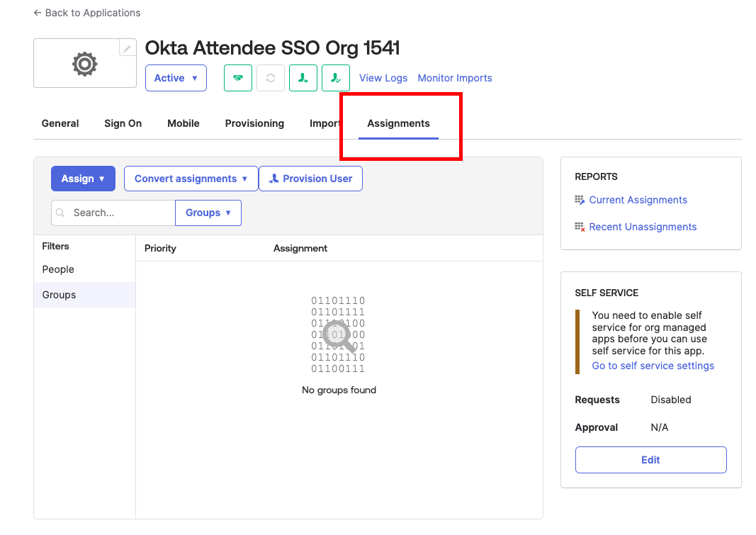Click the "Disabled" value next to Requests

[x=671, y=400]
